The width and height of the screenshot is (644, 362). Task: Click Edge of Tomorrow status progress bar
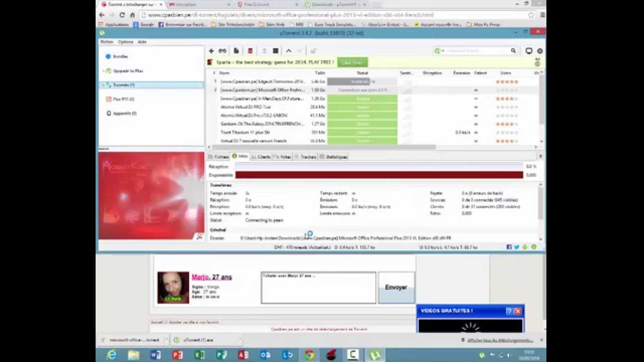tap(362, 81)
